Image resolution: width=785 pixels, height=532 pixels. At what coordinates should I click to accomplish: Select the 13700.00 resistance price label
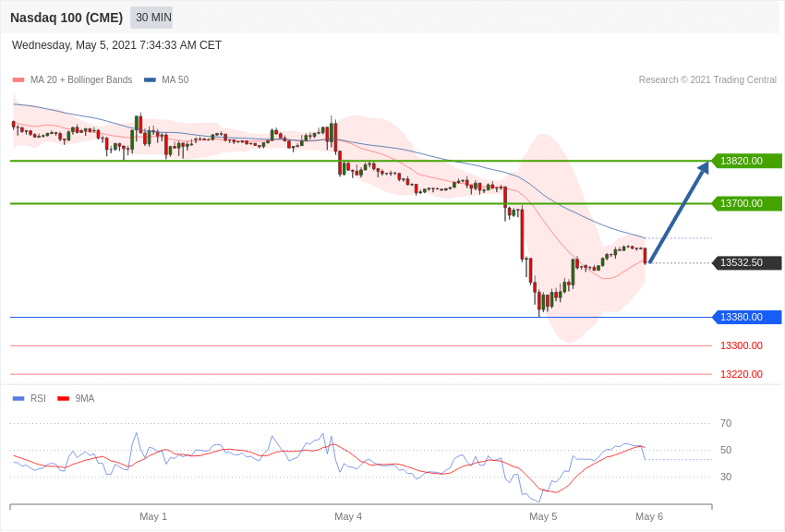point(747,204)
